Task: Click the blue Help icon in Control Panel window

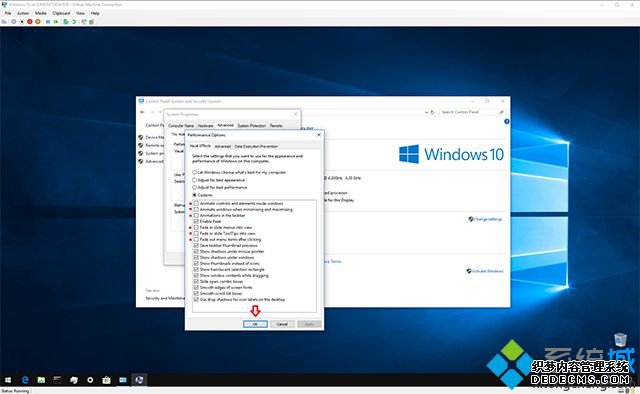Action: (507, 121)
